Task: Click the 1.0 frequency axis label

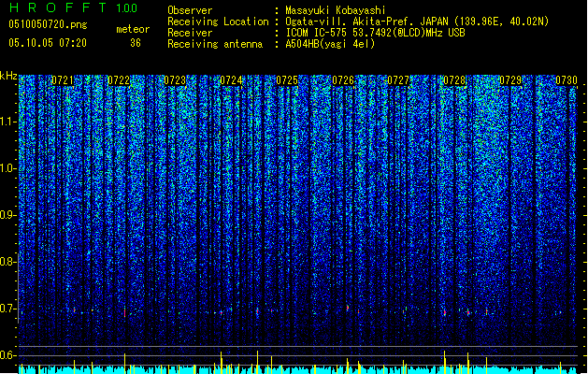Action: point(7,169)
